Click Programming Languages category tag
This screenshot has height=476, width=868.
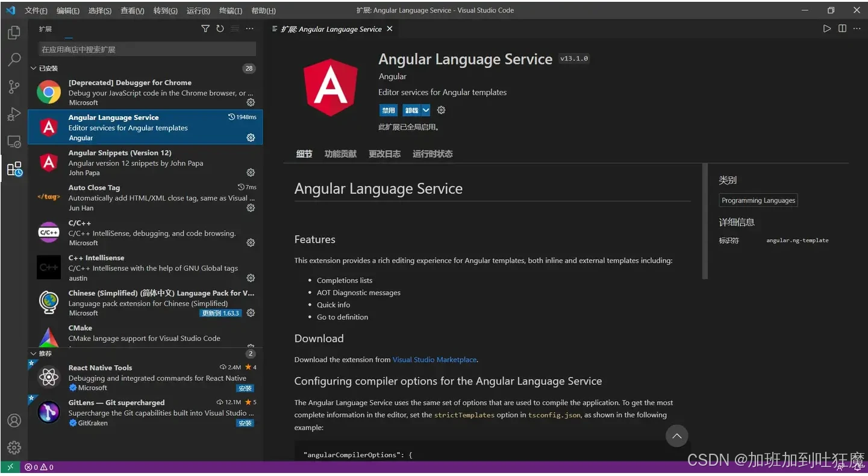(758, 201)
